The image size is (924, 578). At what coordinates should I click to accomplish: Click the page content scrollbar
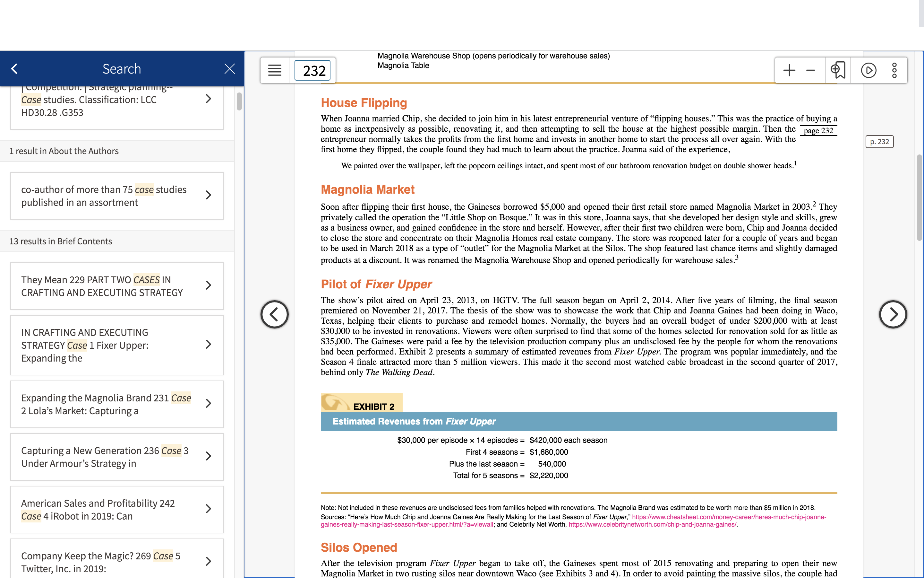920,197
